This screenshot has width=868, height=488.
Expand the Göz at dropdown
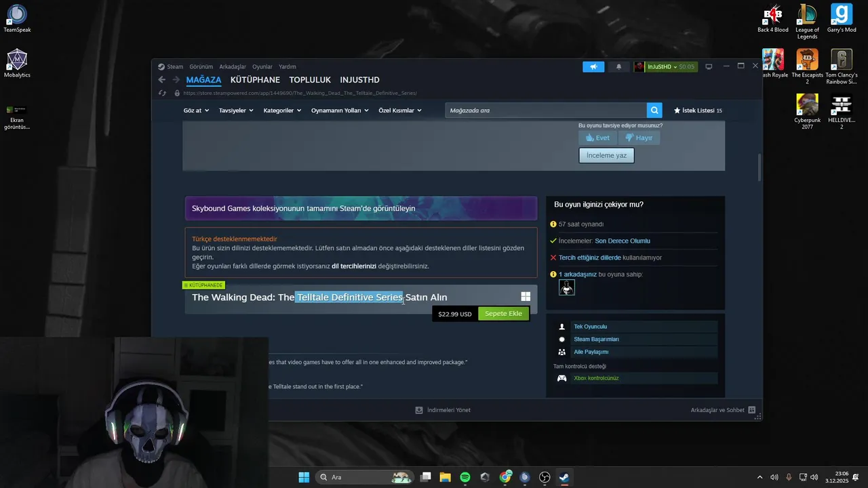[196, 110]
